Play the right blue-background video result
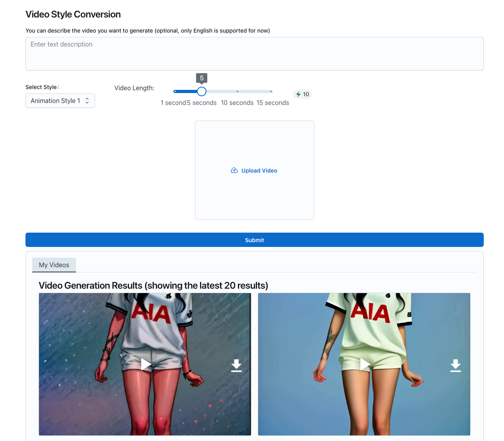 [x=365, y=364]
